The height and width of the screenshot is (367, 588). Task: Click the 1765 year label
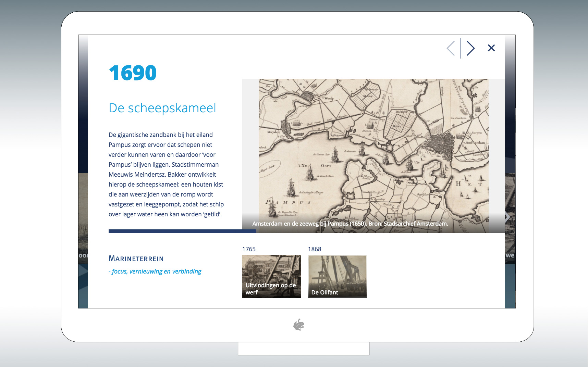point(249,249)
